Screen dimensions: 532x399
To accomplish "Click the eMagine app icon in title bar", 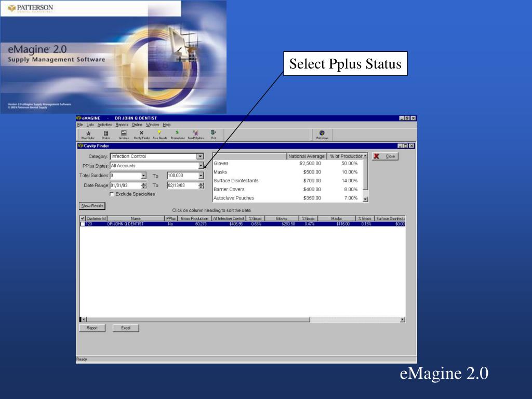I will coord(79,118).
